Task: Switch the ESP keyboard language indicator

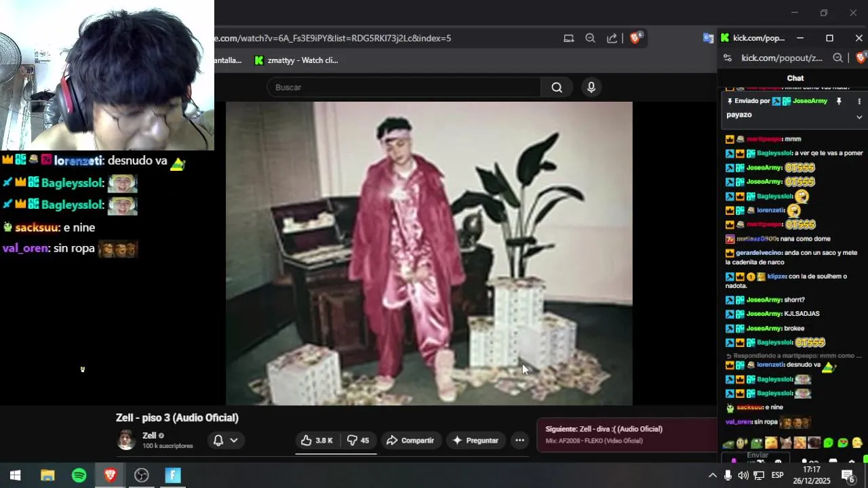Action: [x=778, y=476]
